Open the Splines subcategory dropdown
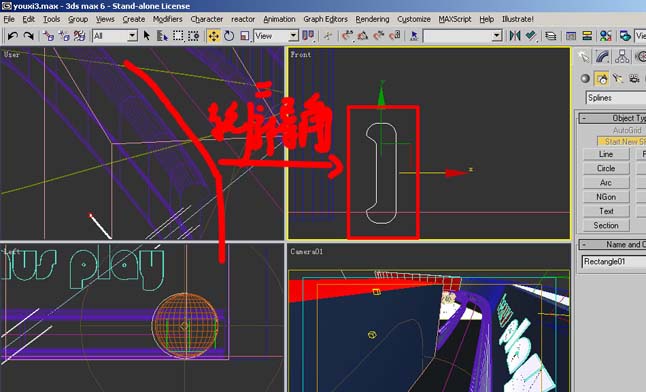This screenshot has height=392, width=646. pos(616,98)
